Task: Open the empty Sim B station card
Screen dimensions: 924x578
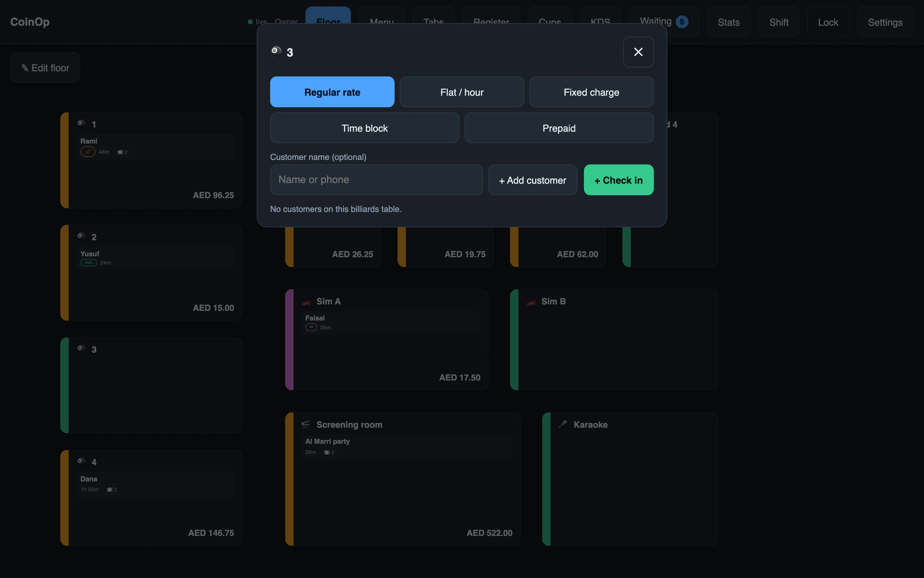Action: coord(614,339)
